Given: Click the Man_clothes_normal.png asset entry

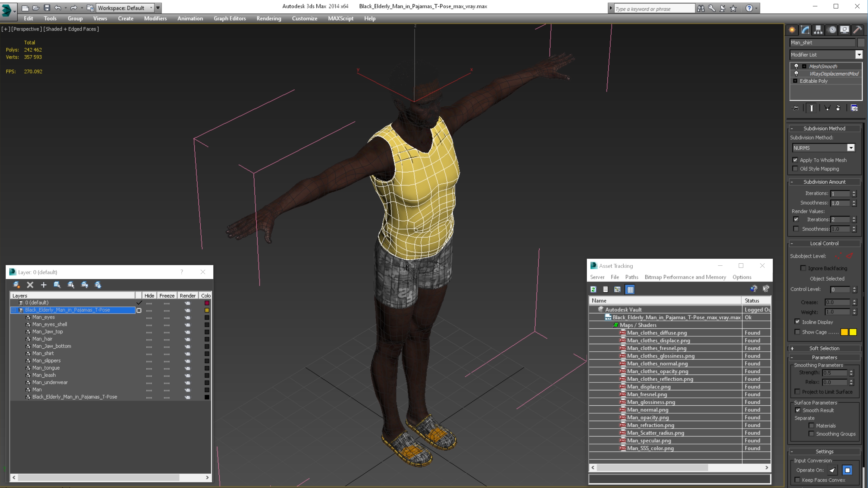Looking at the screenshot, I should (657, 363).
